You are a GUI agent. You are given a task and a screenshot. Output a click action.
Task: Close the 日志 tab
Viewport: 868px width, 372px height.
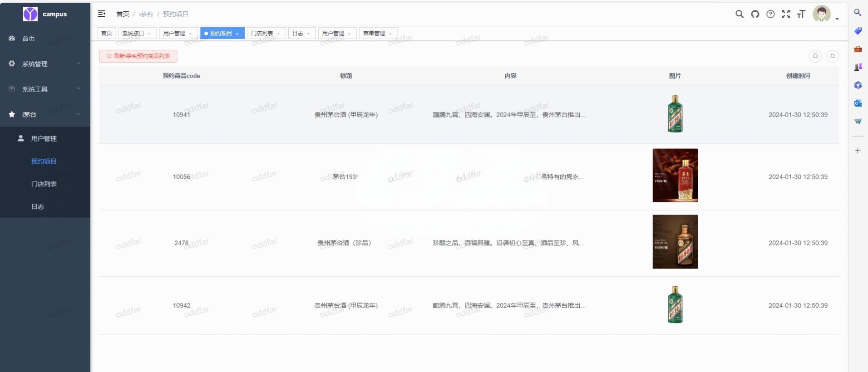308,34
